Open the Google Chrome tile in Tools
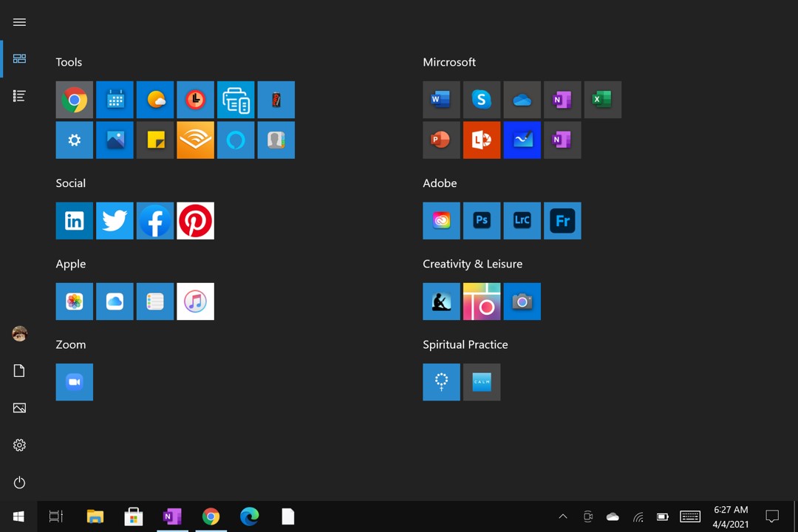798x532 pixels. pos(75,100)
